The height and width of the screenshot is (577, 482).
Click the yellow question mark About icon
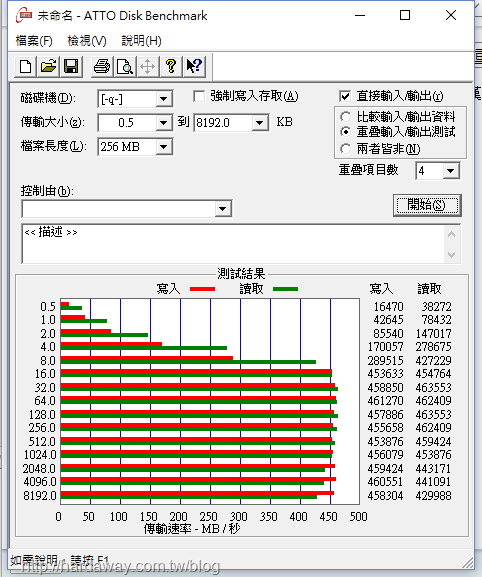pos(171,67)
